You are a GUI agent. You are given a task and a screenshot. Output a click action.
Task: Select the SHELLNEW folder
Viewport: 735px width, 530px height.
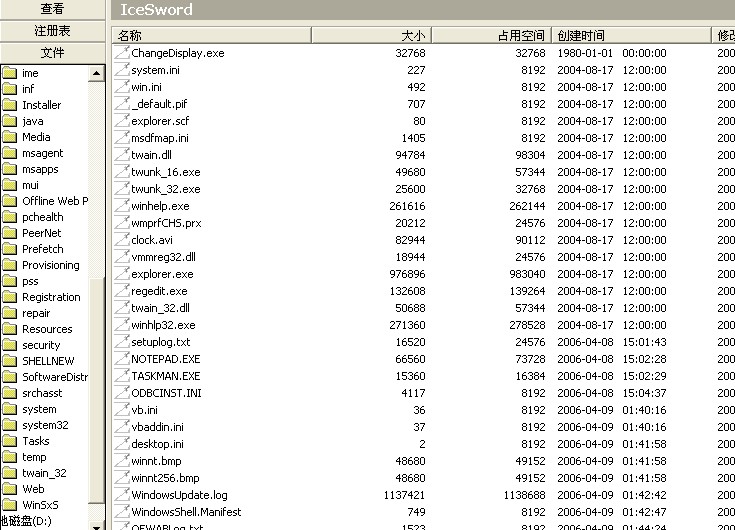pos(48,361)
